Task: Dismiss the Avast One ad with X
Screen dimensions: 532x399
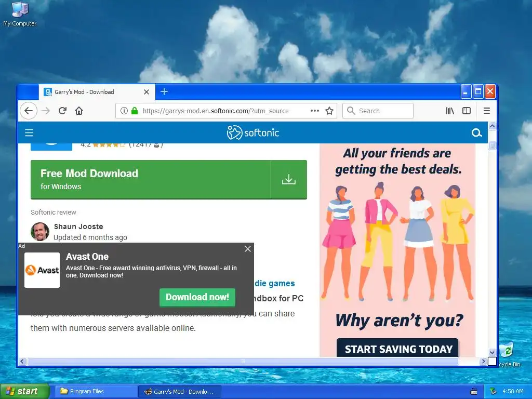Action: [248, 249]
